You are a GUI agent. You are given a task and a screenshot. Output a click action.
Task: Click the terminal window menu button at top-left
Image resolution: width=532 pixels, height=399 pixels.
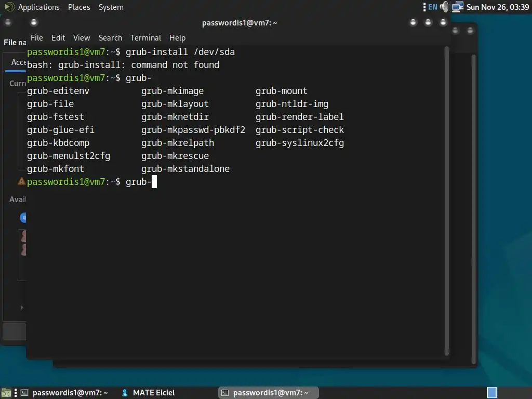[34, 22]
